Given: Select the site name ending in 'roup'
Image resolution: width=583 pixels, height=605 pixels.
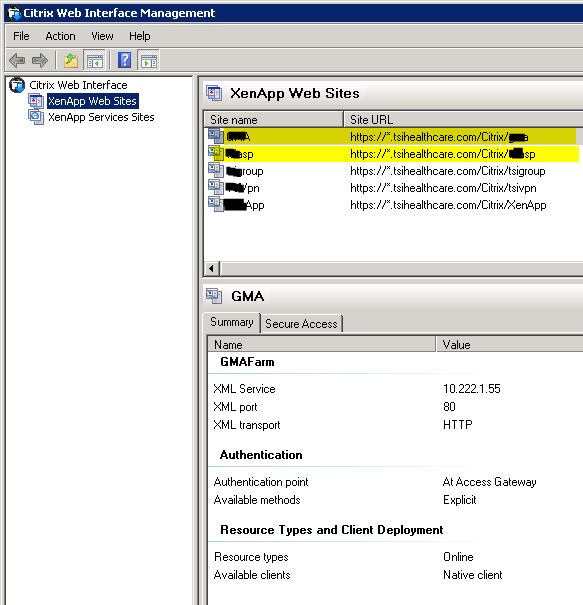Looking at the screenshot, I should (x=245, y=171).
